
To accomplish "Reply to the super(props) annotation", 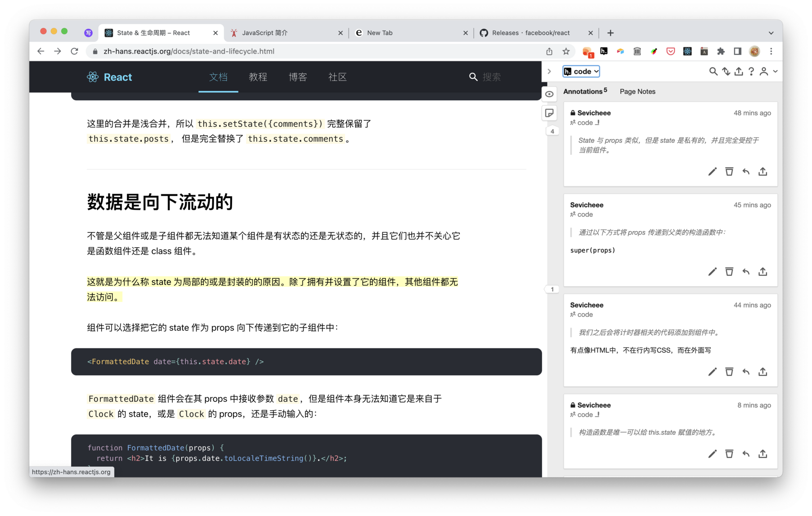I will [x=746, y=272].
